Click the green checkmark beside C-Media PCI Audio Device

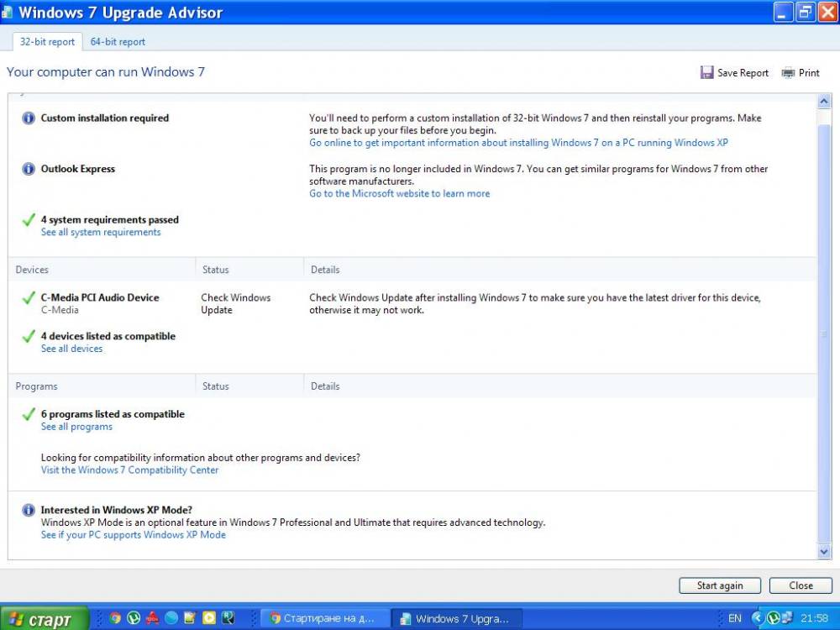[x=29, y=298]
